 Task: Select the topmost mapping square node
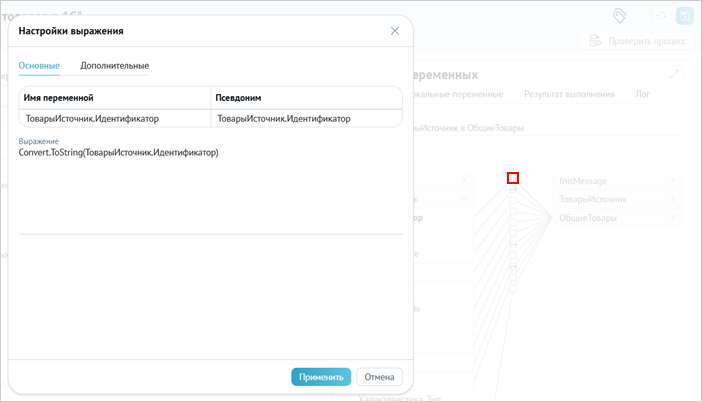pyautogui.click(x=513, y=178)
